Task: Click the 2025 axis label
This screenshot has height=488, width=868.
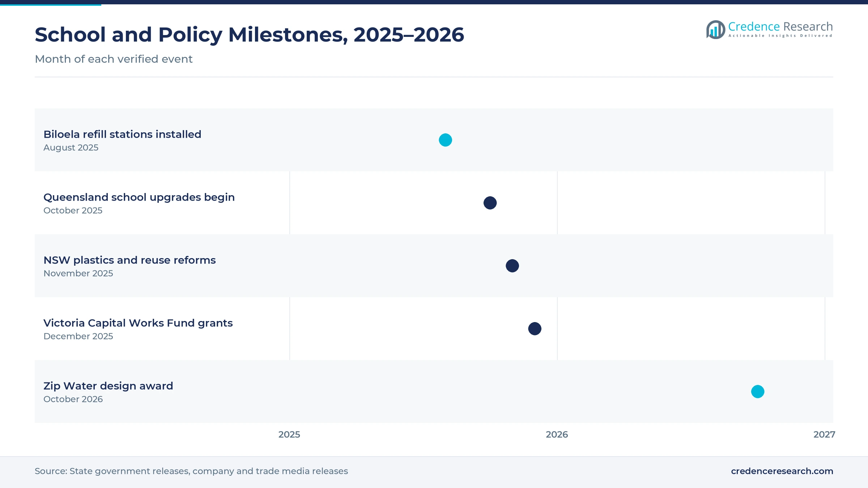Action: 289,435
